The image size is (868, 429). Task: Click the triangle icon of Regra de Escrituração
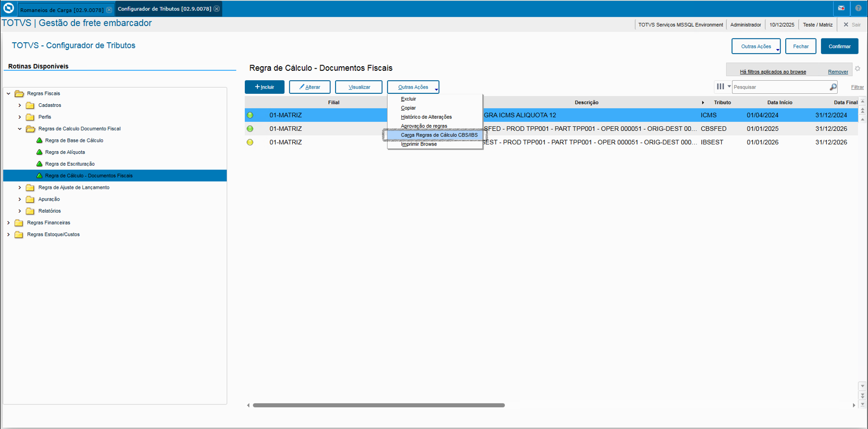39,164
